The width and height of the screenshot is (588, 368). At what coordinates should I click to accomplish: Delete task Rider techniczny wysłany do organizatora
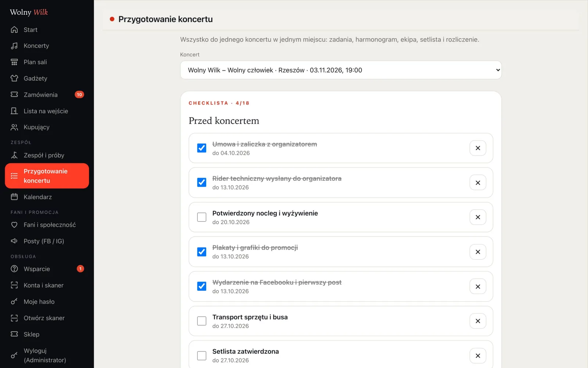point(478,183)
